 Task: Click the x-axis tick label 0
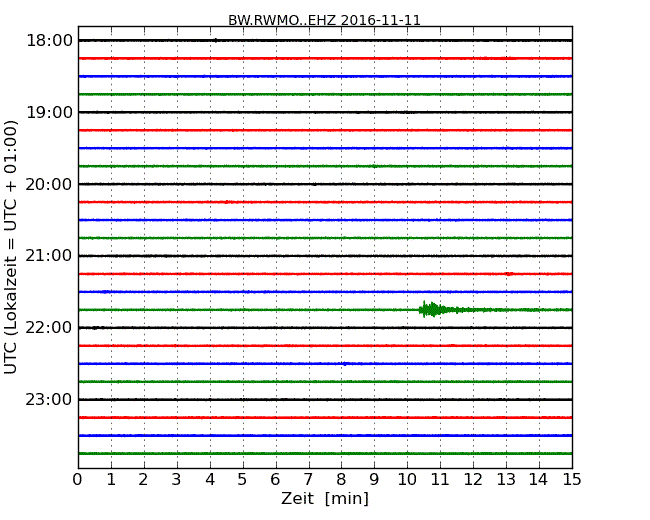click(78, 480)
